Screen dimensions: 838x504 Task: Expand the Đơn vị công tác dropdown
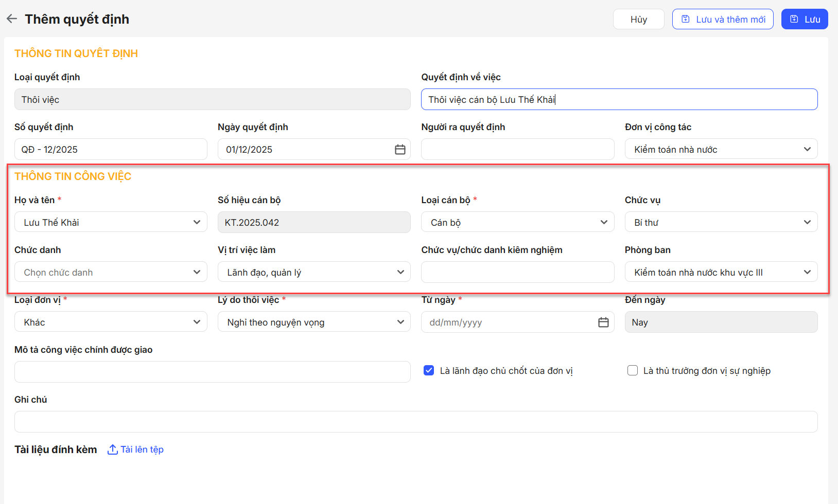point(721,150)
